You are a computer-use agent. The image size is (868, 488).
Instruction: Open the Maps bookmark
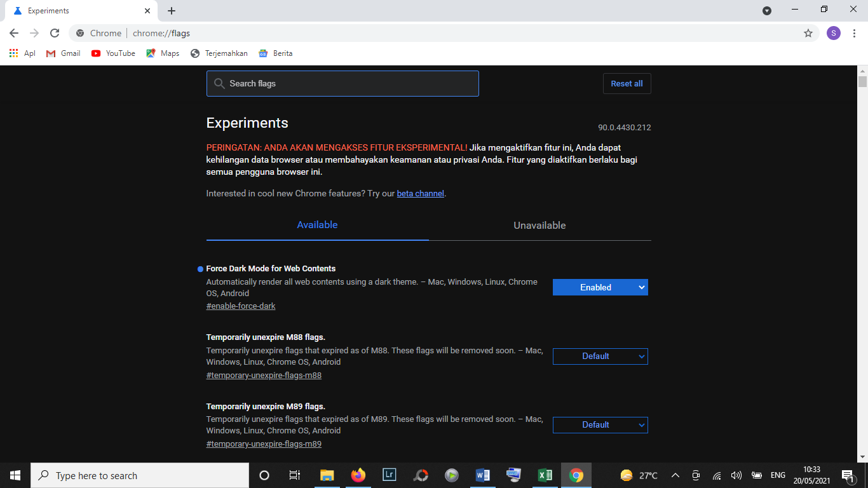click(163, 53)
